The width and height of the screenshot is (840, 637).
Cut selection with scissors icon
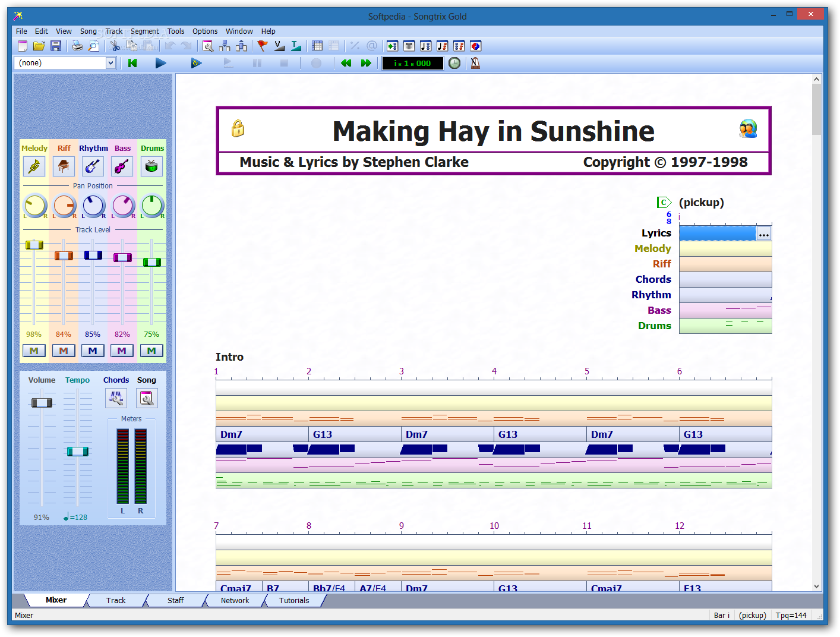tap(115, 46)
